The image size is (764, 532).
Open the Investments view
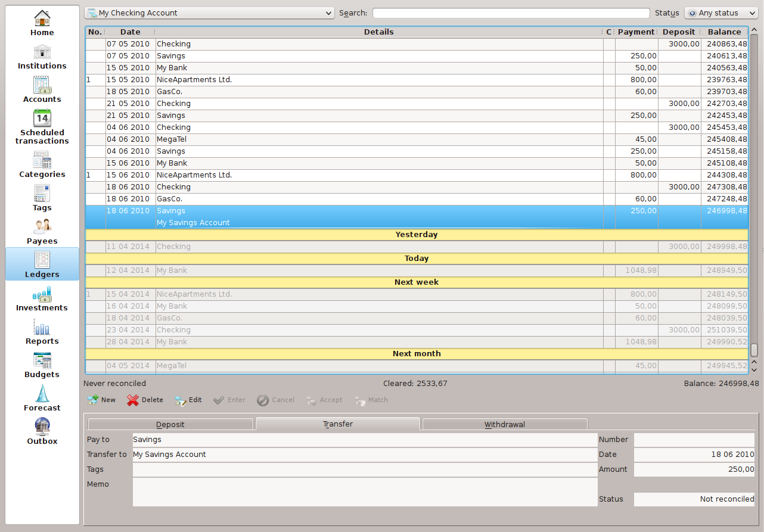coord(42,298)
